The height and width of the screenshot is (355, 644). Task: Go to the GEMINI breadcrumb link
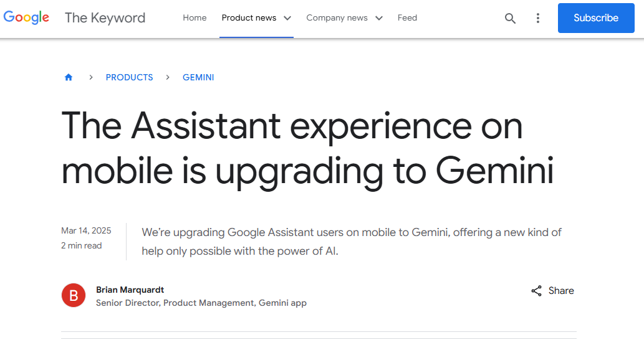coord(198,77)
